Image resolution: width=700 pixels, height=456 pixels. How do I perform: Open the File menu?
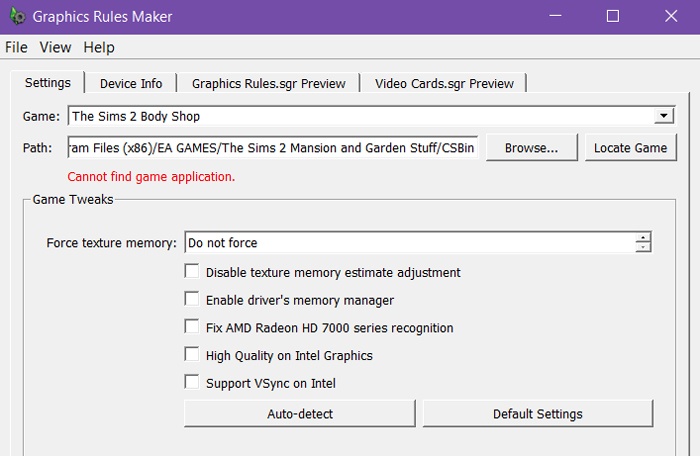pyautogui.click(x=17, y=47)
